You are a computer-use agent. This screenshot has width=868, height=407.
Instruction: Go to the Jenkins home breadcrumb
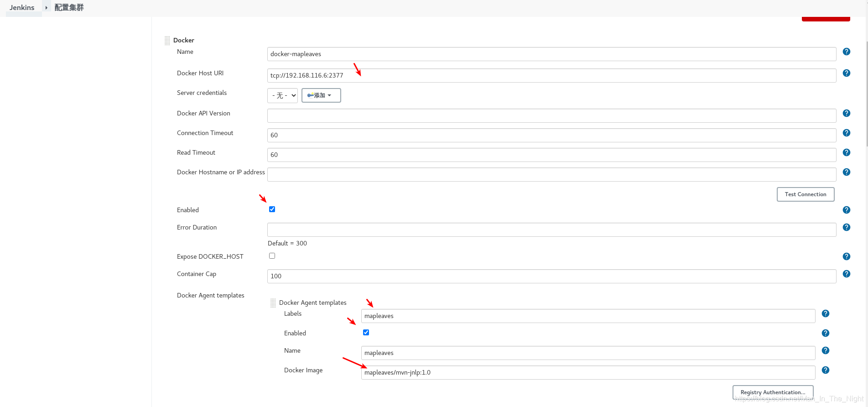point(22,8)
